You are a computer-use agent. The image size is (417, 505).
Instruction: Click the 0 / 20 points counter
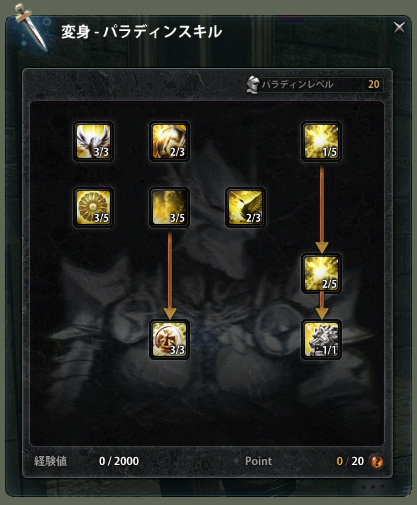[350, 461]
